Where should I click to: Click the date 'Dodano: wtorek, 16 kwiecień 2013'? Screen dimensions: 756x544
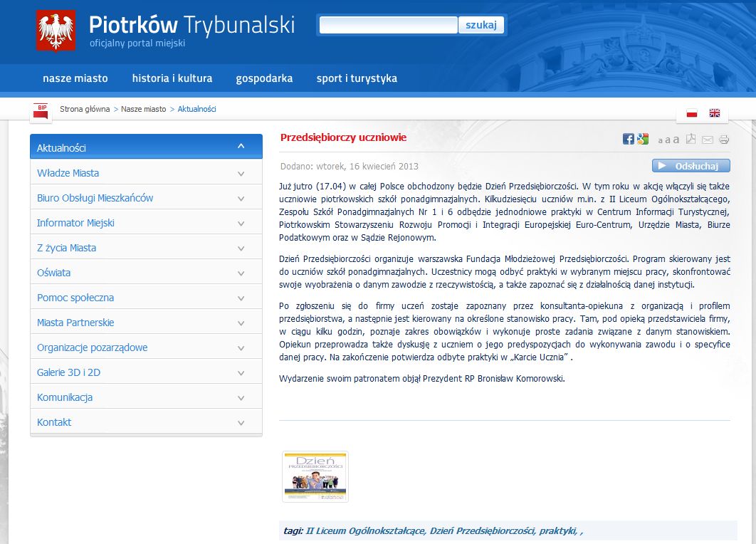[349, 167]
